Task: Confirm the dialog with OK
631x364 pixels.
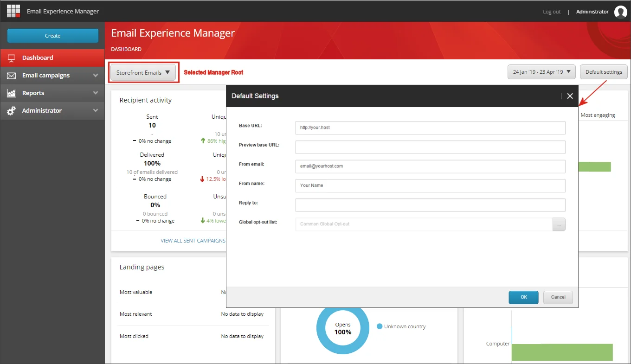Action: pos(523,297)
